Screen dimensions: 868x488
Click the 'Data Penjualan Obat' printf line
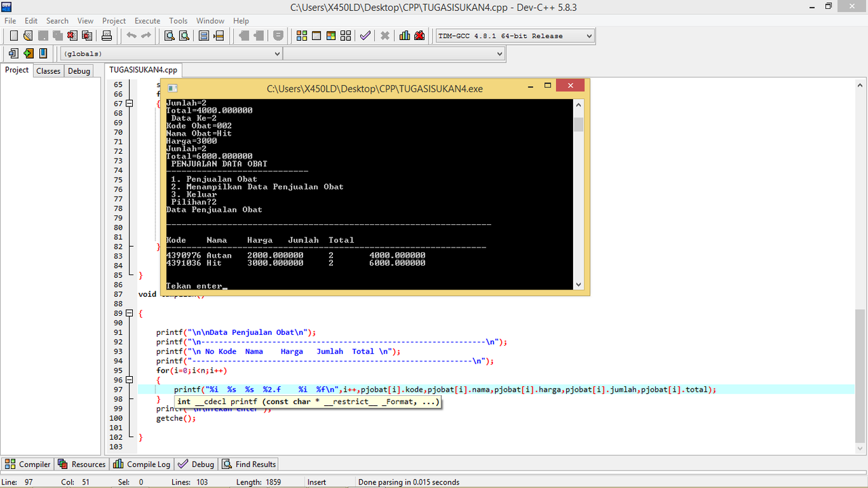tap(236, 333)
